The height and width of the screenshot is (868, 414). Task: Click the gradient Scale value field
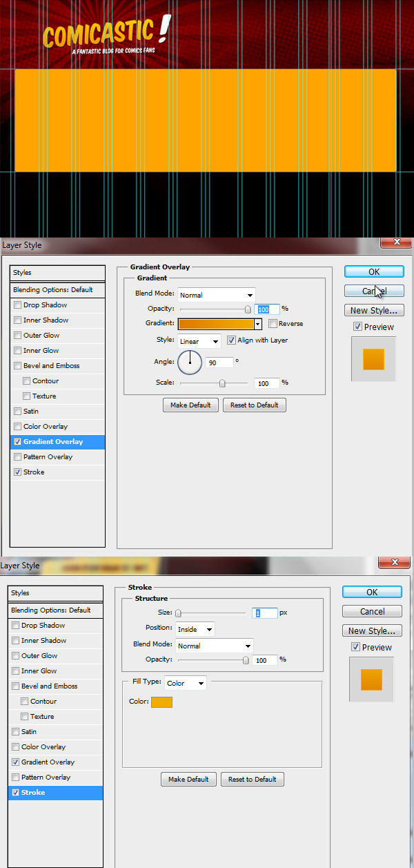tap(266, 383)
